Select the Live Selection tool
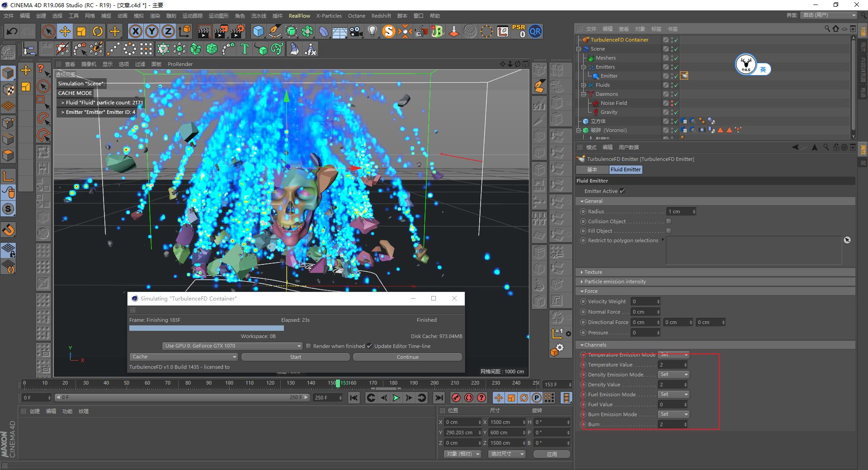 point(47,31)
